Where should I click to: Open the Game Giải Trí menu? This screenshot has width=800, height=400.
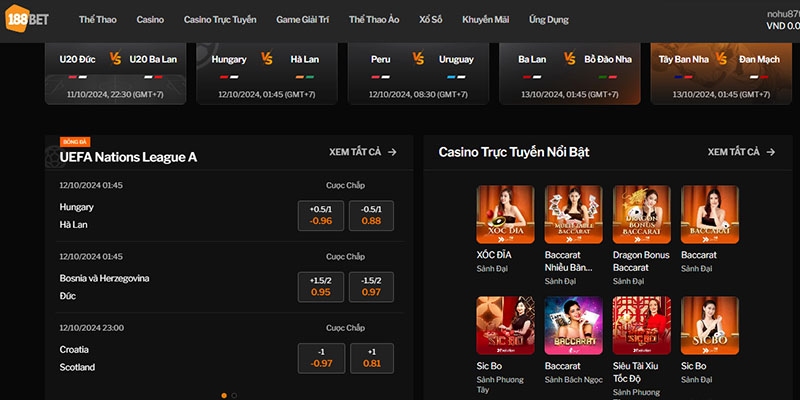pos(303,20)
